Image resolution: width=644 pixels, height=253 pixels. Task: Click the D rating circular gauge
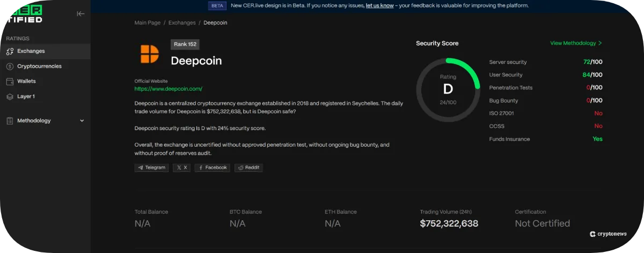[x=448, y=90]
